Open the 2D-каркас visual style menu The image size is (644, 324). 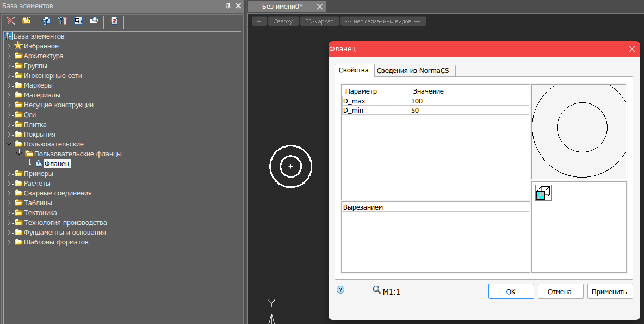pos(319,21)
